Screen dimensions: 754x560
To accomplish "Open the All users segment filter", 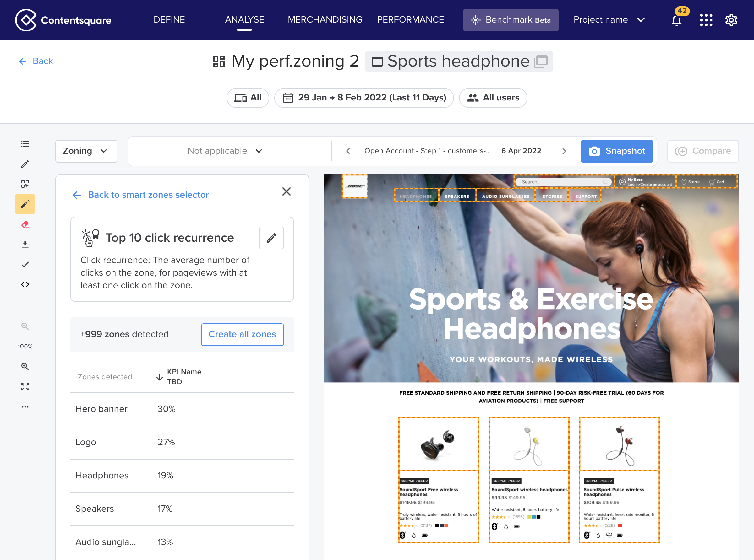I will point(493,98).
